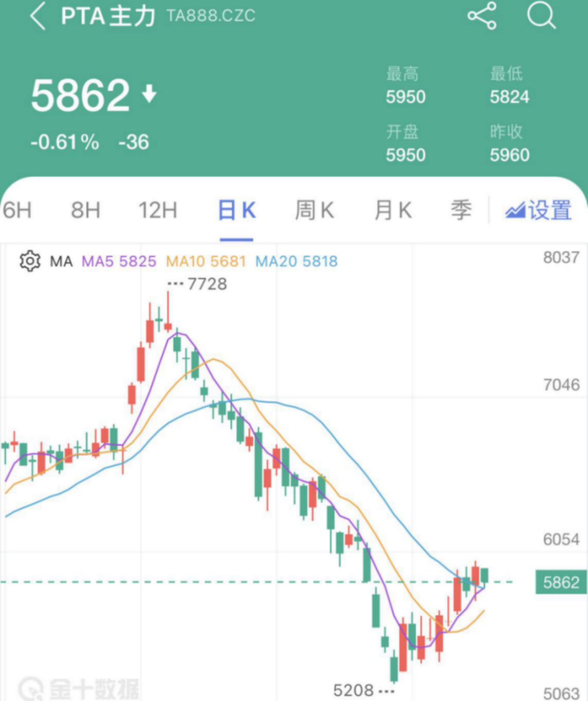Open the share icon
This screenshot has height=701, width=588.
(x=482, y=16)
